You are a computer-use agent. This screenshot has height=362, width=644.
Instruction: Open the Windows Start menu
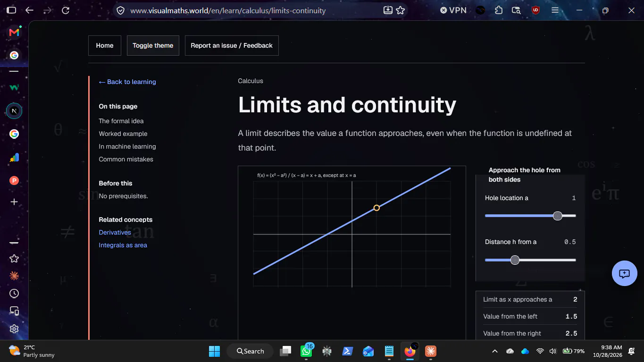(x=214, y=351)
